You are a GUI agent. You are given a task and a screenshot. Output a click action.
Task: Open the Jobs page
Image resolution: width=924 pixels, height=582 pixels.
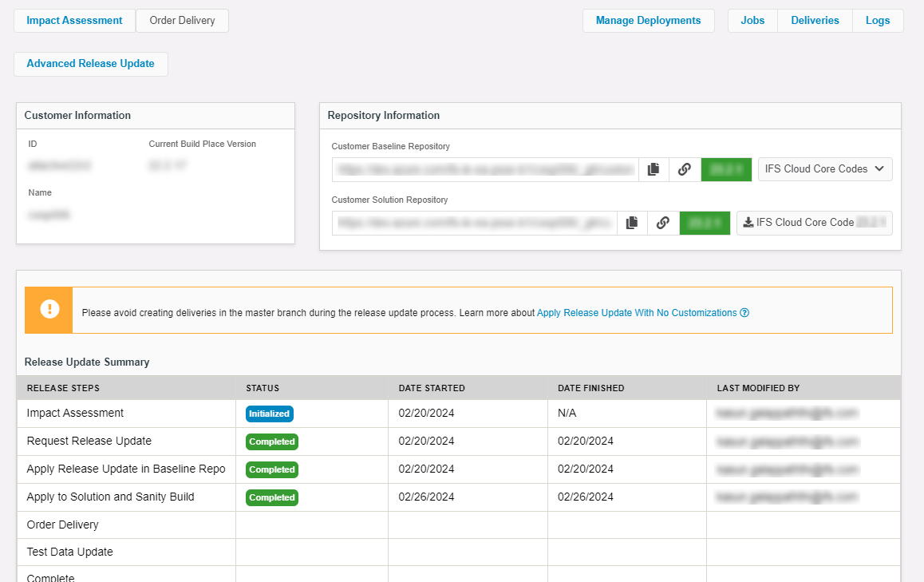pyautogui.click(x=752, y=21)
